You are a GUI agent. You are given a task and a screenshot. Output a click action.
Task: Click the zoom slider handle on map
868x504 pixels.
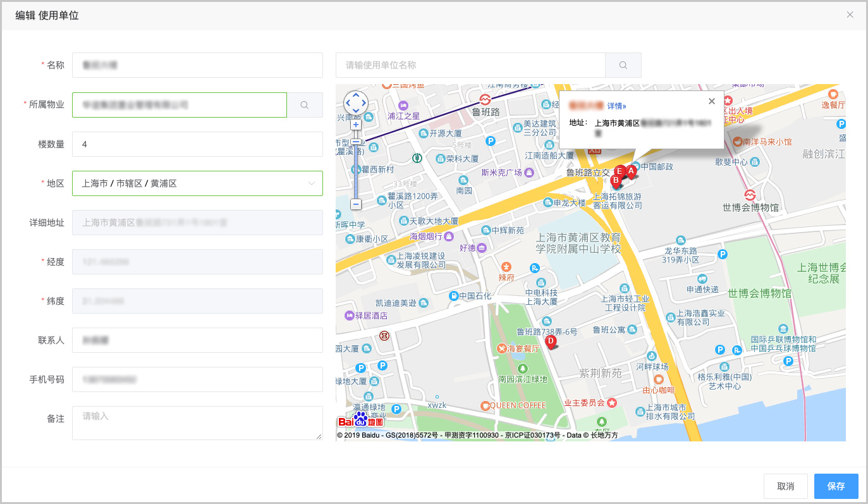tap(356, 141)
